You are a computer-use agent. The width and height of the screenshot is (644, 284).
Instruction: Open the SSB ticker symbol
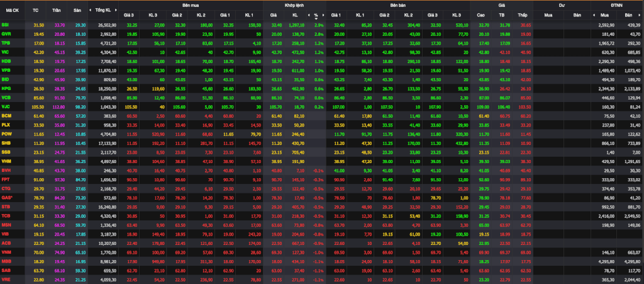tap(6, 151)
